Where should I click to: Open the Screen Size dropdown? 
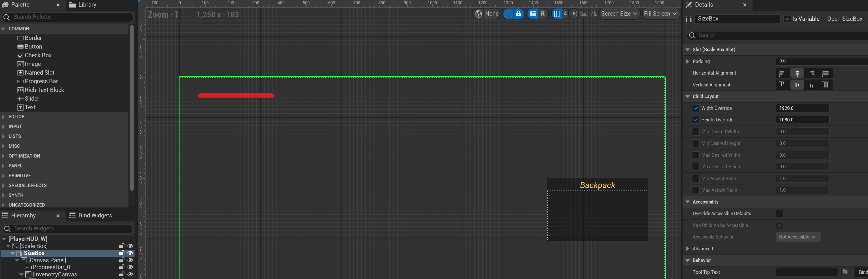click(619, 14)
